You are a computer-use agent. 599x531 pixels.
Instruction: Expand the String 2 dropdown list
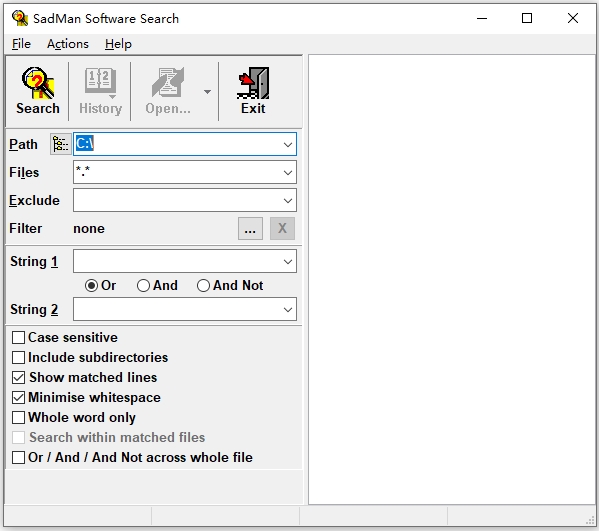pos(288,309)
